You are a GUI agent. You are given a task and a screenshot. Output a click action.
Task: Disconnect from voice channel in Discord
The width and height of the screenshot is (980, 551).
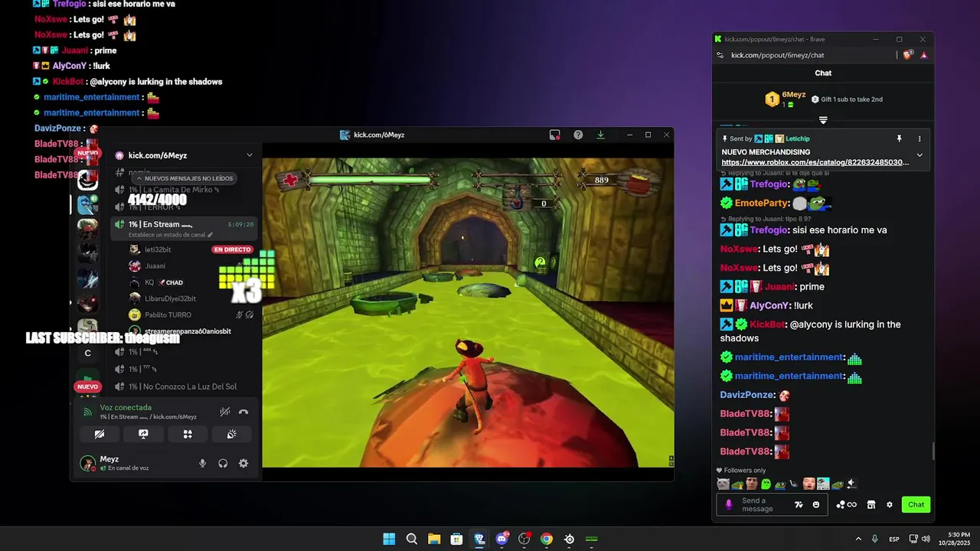point(243,412)
